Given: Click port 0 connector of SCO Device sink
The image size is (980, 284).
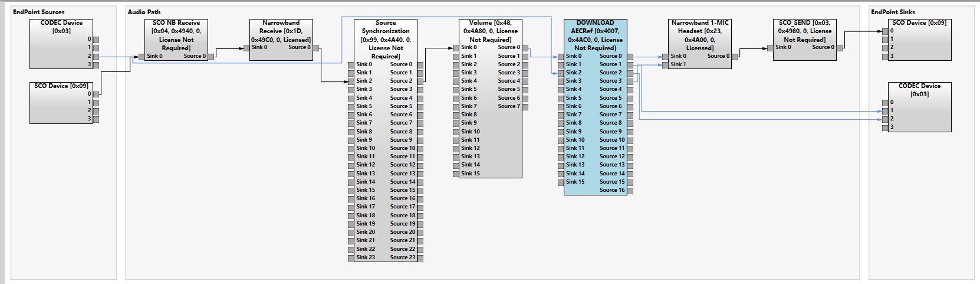Looking at the screenshot, I should tap(885, 31).
